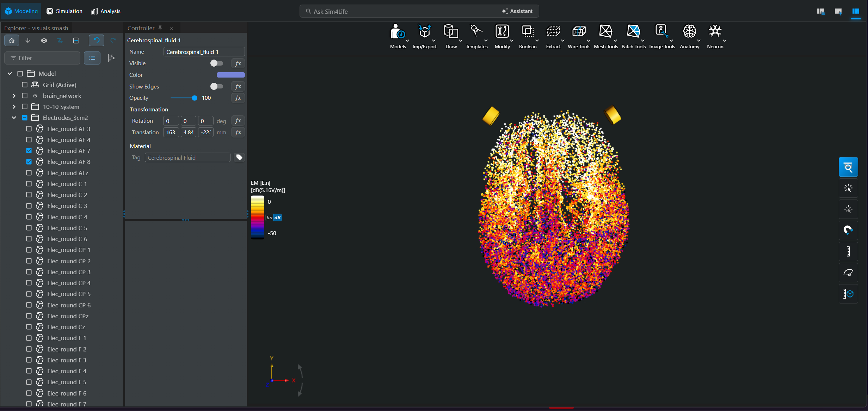Open Patch Tools

pyautogui.click(x=633, y=36)
